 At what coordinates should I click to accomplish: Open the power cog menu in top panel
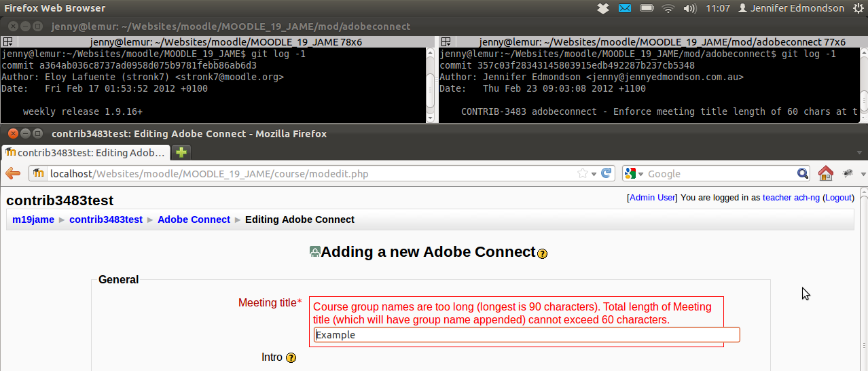[857, 8]
